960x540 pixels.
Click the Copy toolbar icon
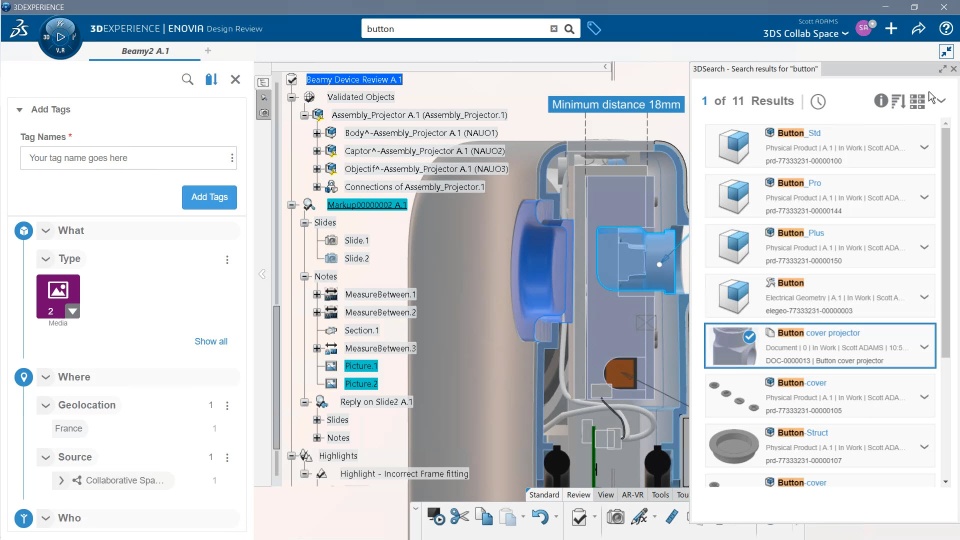click(x=484, y=517)
